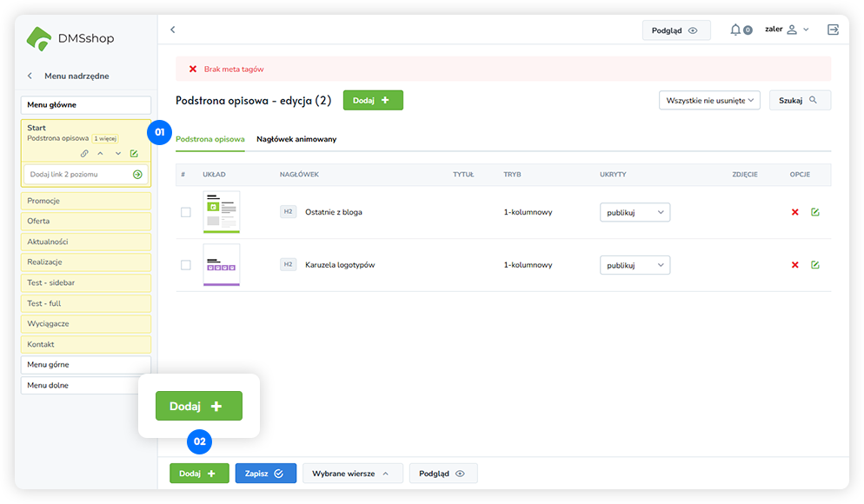The height and width of the screenshot is (504, 864).
Task: Open notifications bell icon
Action: pos(736,30)
